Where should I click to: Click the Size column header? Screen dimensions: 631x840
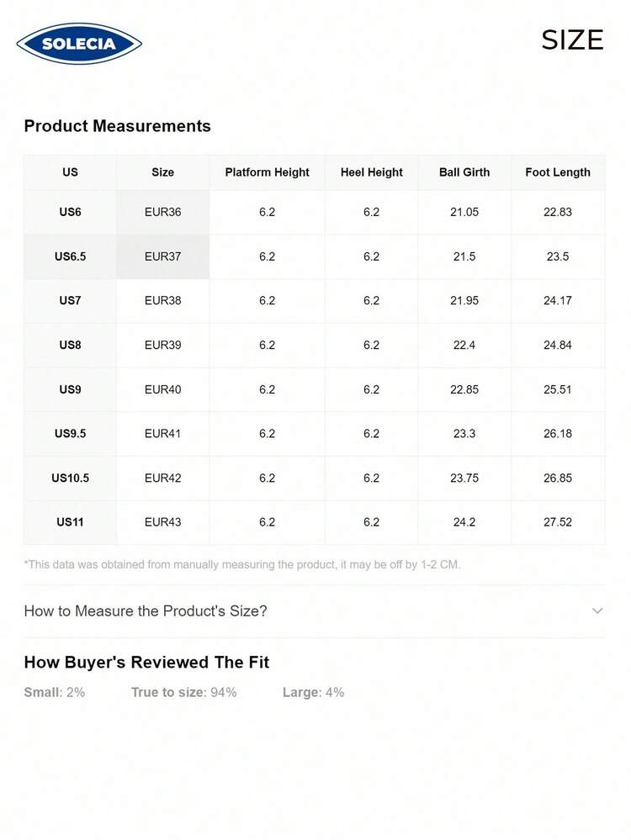pos(162,172)
